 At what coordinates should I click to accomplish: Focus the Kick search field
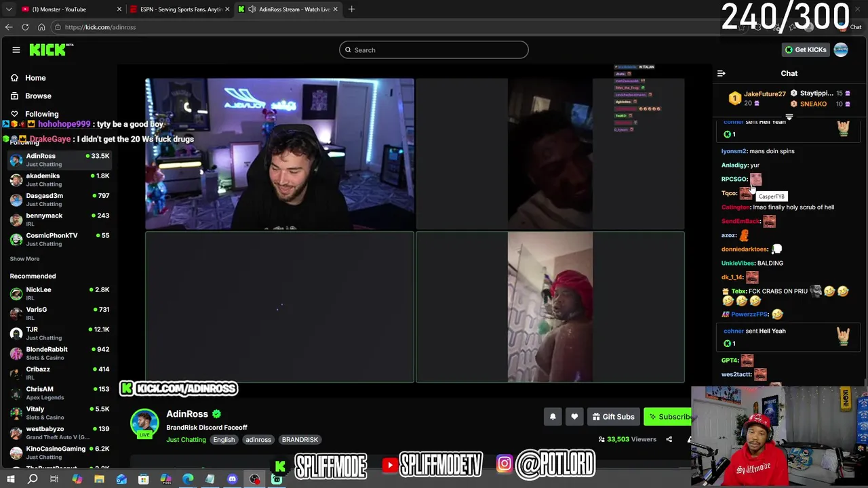pyautogui.click(x=434, y=49)
